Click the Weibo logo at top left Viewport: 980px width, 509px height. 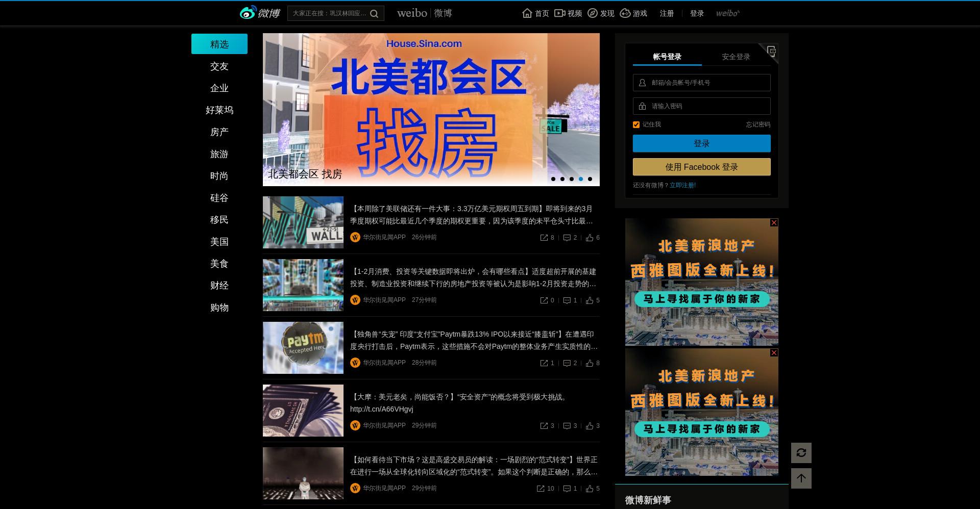pos(260,13)
